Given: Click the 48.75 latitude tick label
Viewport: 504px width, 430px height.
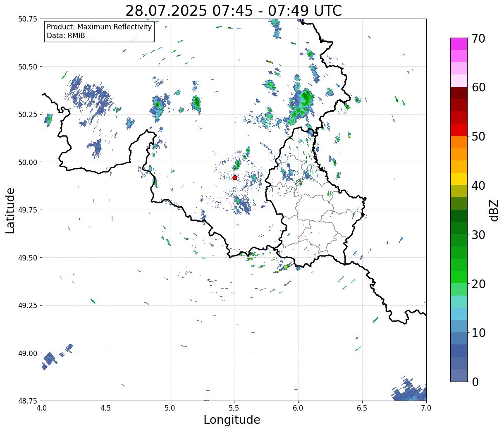Looking at the screenshot, I should (x=28, y=401).
